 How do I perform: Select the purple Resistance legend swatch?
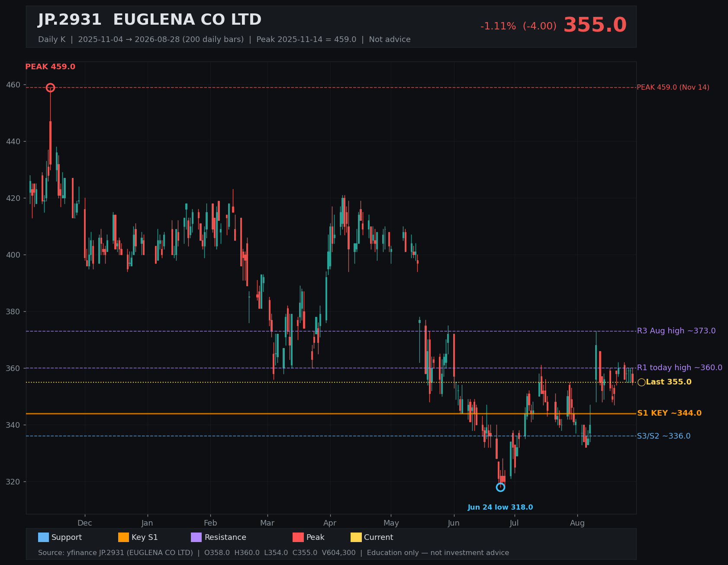(x=196, y=537)
